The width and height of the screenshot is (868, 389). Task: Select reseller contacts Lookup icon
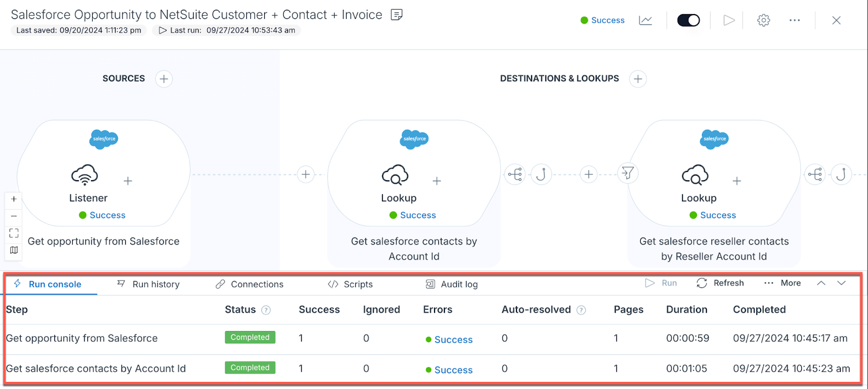point(695,175)
